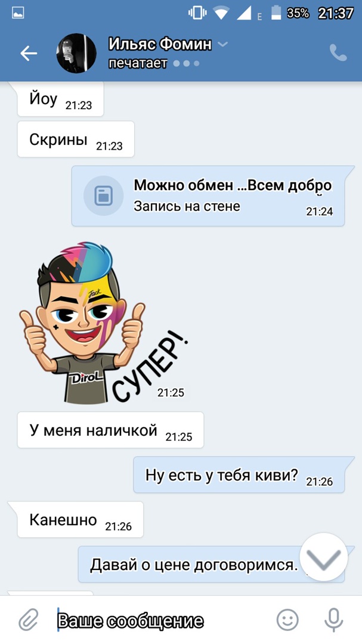362x644 pixels.
Task: Tap the battery icon in status bar
Action: tap(276, 13)
